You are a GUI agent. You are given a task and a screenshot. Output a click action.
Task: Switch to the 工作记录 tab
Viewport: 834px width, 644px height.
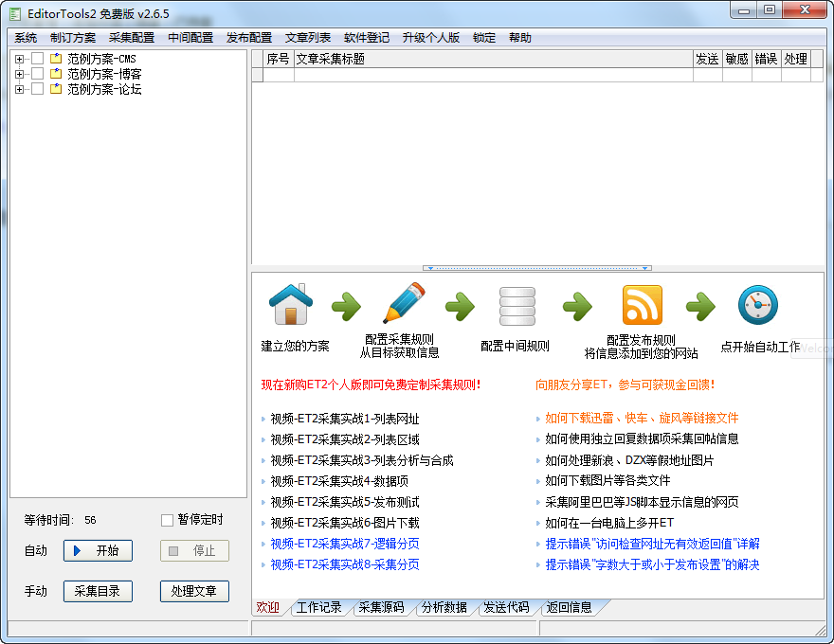tap(318, 607)
